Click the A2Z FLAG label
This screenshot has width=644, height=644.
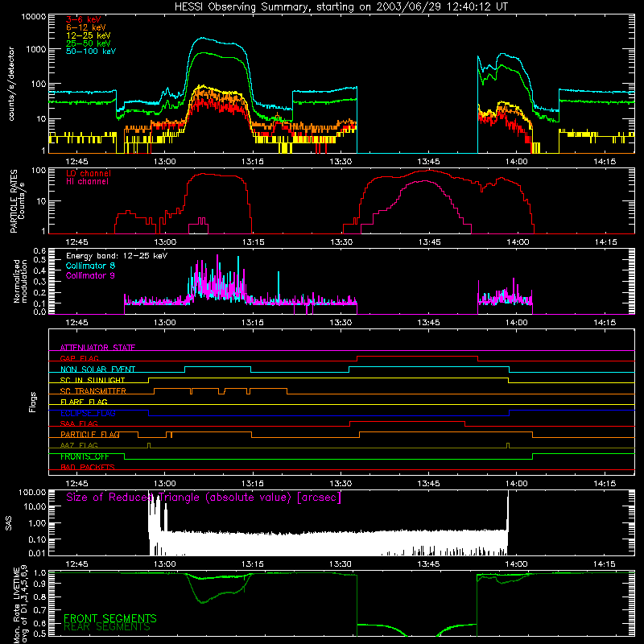pos(79,445)
